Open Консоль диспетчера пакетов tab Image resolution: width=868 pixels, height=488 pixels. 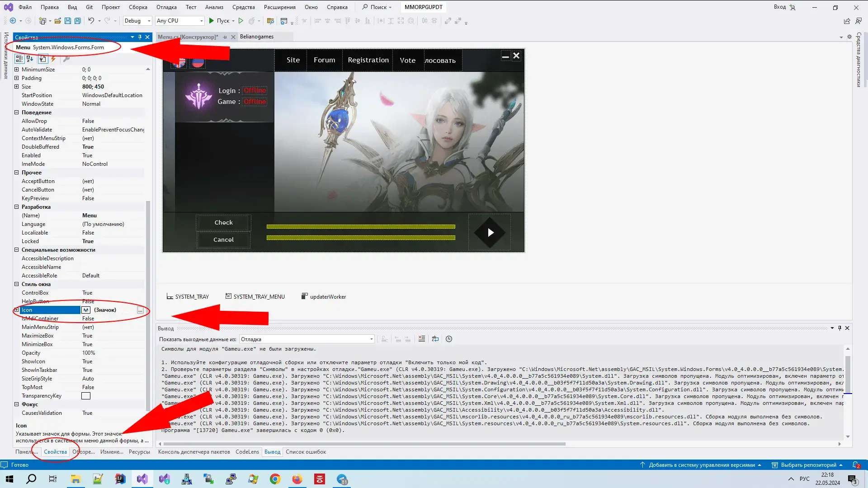[x=194, y=452]
